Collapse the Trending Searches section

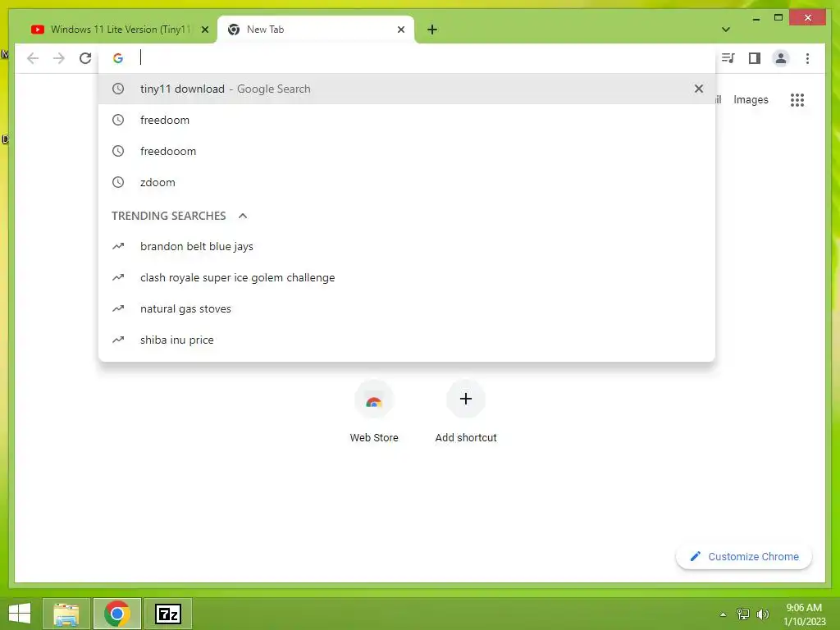click(x=243, y=216)
